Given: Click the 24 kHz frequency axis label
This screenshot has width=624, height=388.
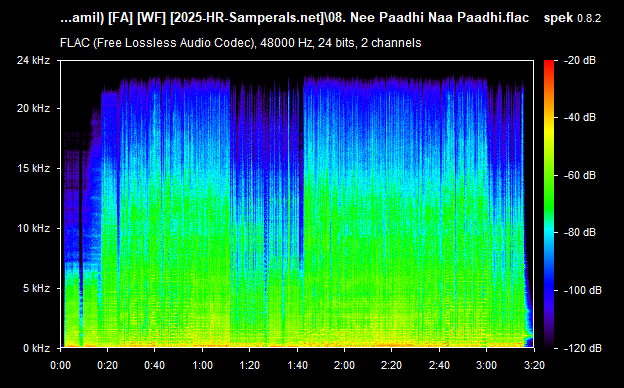Looking at the screenshot, I should (33, 60).
